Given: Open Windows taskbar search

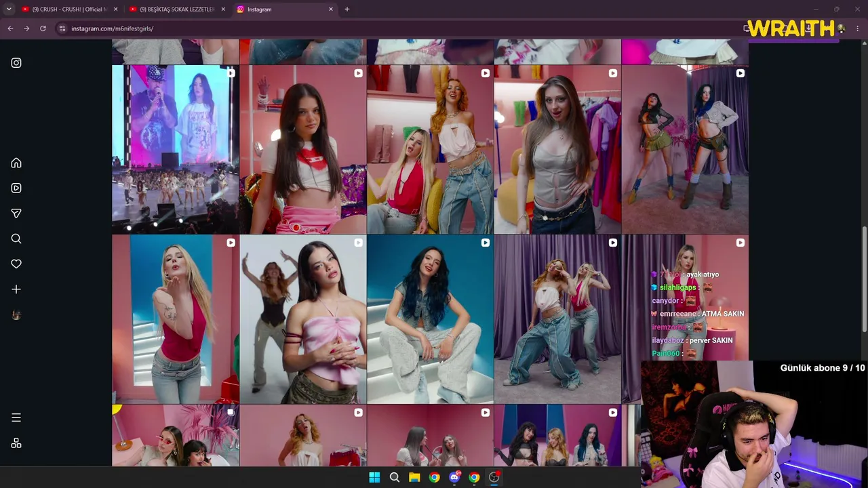Looking at the screenshot, I should coord(394,477).
